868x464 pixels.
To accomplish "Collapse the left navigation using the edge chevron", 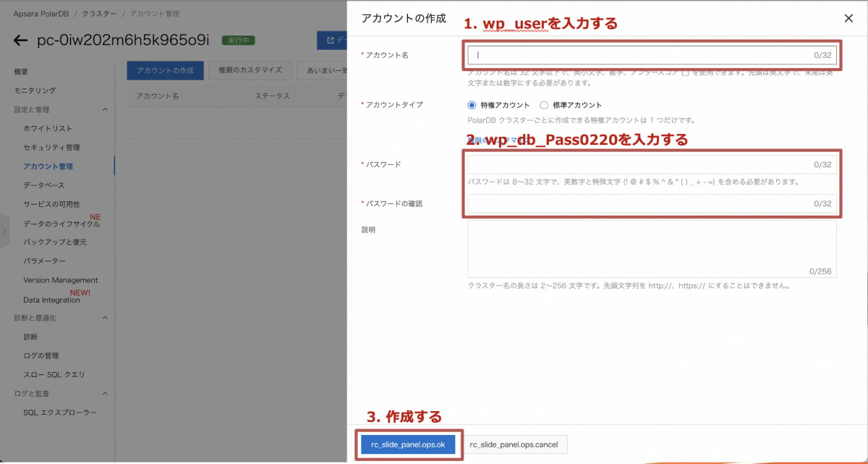I will click(x=6, y=232).
